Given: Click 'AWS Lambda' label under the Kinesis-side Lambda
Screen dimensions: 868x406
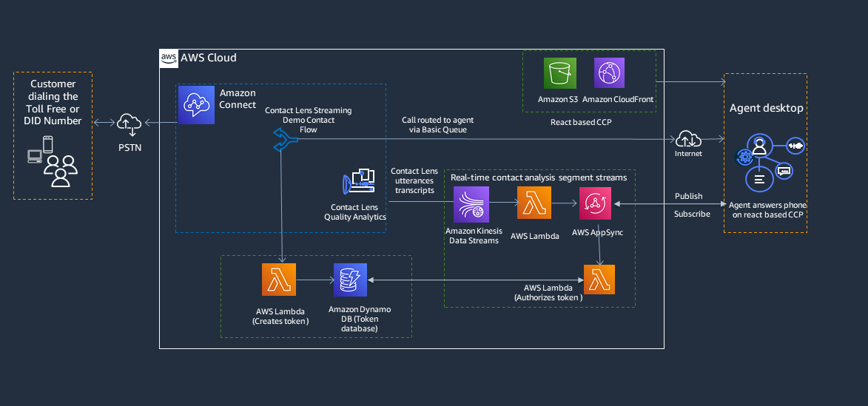Looking at the screenshot, I should (535, 236).
